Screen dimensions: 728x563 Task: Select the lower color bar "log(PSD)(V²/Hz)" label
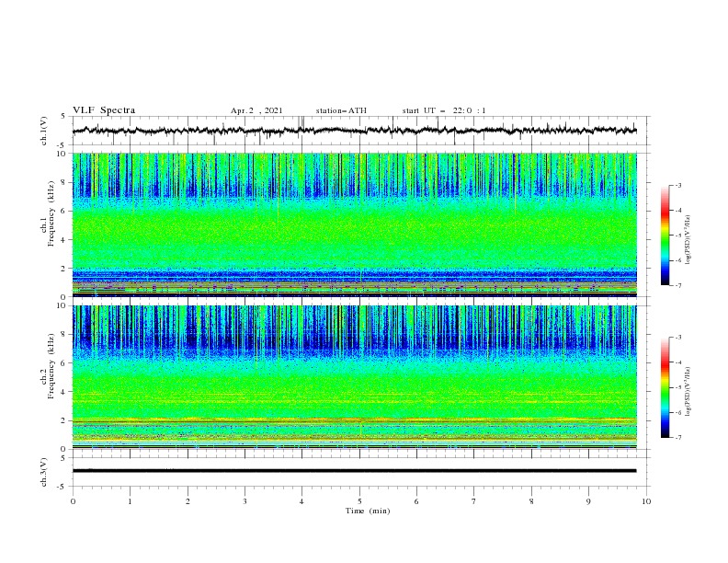(x=688, y=391)
